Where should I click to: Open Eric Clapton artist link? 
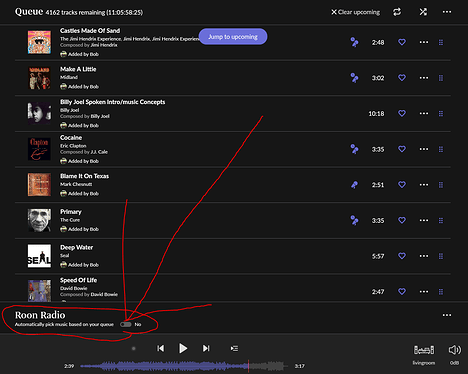73,146
